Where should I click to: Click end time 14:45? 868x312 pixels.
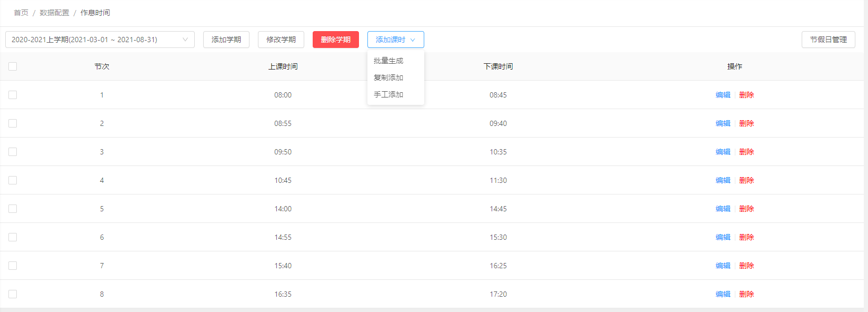498,209
